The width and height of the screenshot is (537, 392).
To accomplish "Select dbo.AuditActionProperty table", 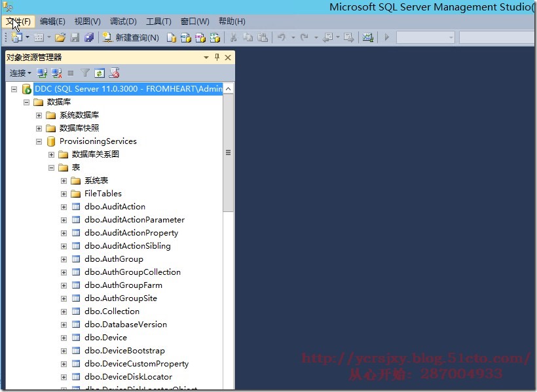I will coord(131,233).
